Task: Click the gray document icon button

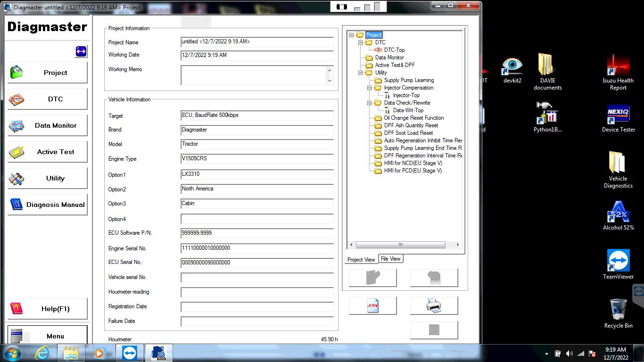Action: point(434,330)
